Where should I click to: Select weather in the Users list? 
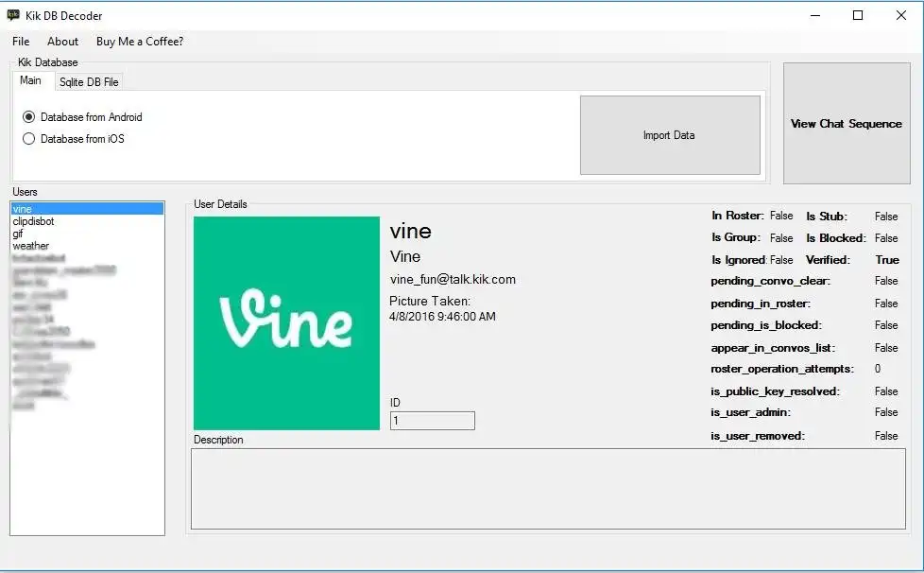pyautogui.click(x=87, y=246)
